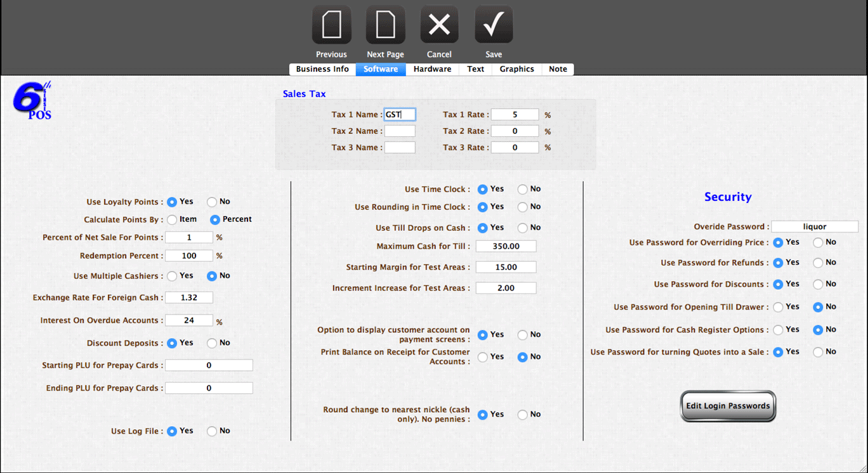Select No for Use Time Clock
This screenshot has width=868, height=473.
click(x=522, y=190)
